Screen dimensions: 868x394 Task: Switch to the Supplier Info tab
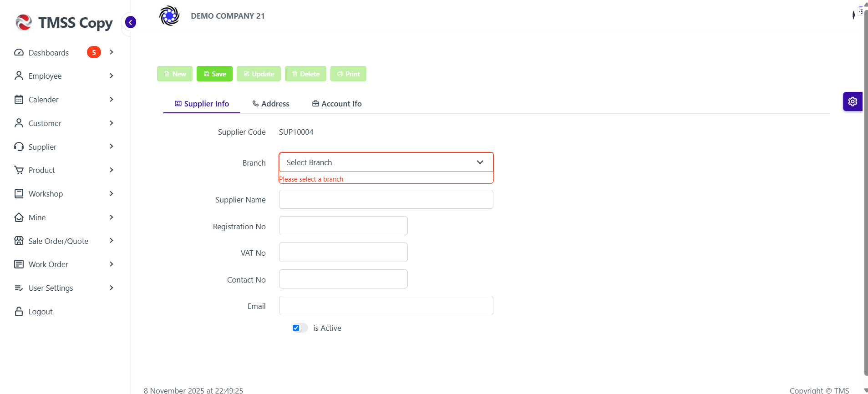202,104
